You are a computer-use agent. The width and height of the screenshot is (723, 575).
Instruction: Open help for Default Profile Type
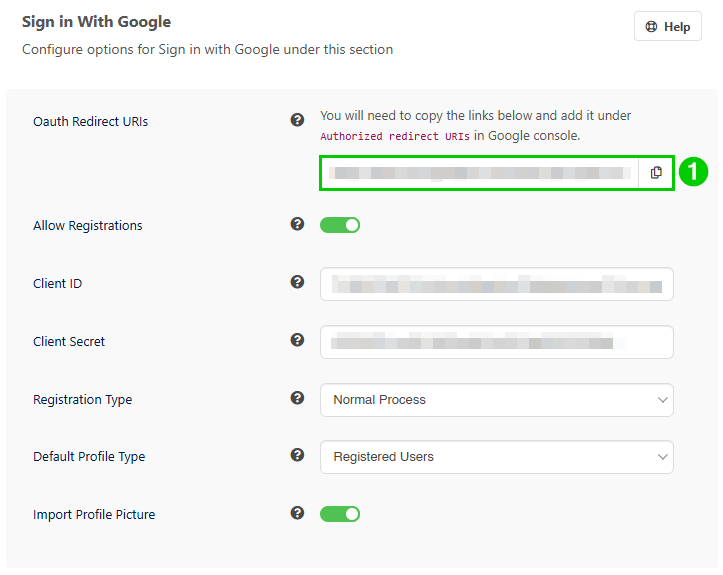click(x=297, y=455)
